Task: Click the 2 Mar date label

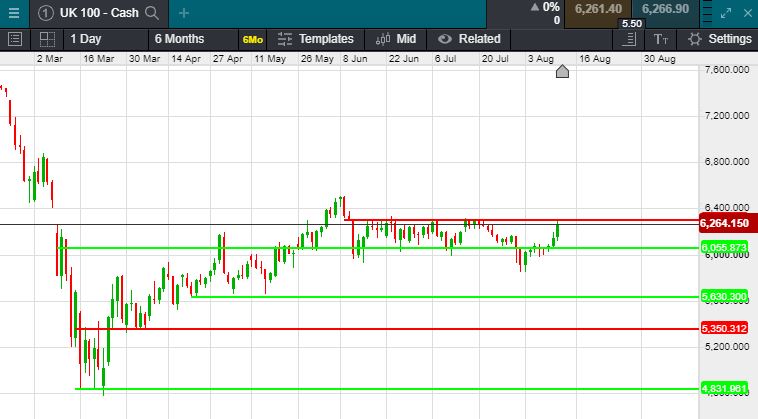Action: pos(50,59)
